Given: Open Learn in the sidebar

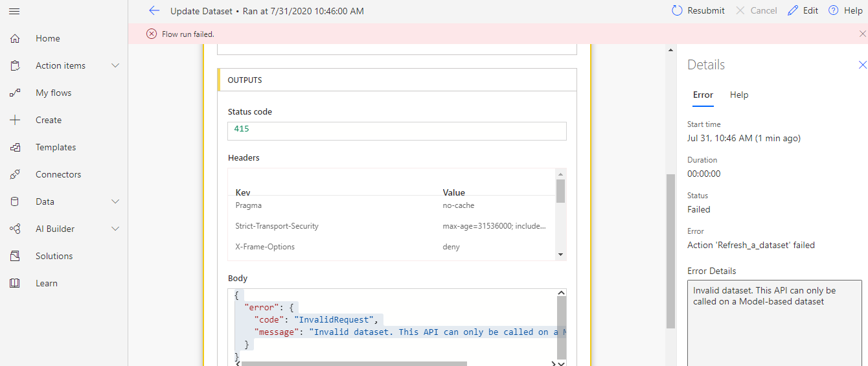Looking at the screenshot, I should (x=47, y=283).
